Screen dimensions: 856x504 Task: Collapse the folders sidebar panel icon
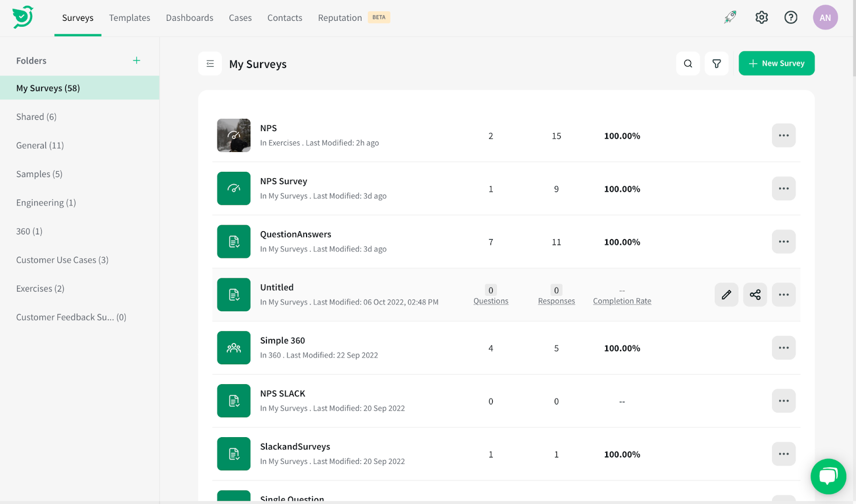click(210, 64)
